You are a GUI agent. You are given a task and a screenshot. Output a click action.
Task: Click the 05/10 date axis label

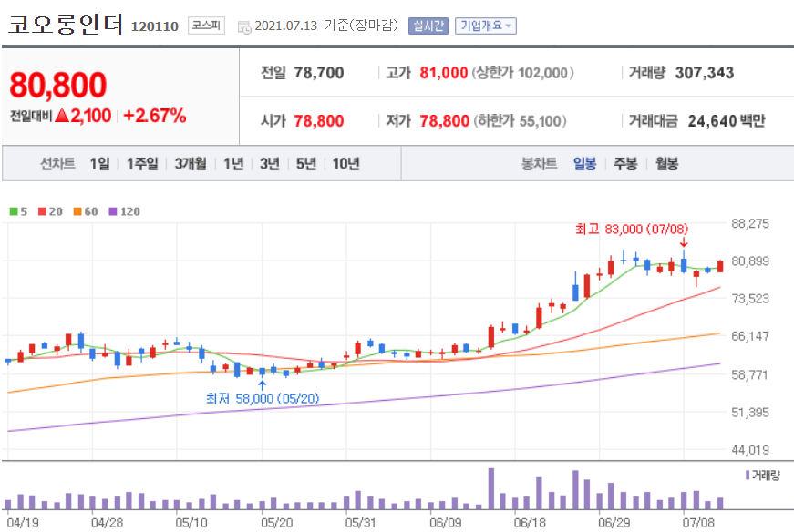pos(191,522)
